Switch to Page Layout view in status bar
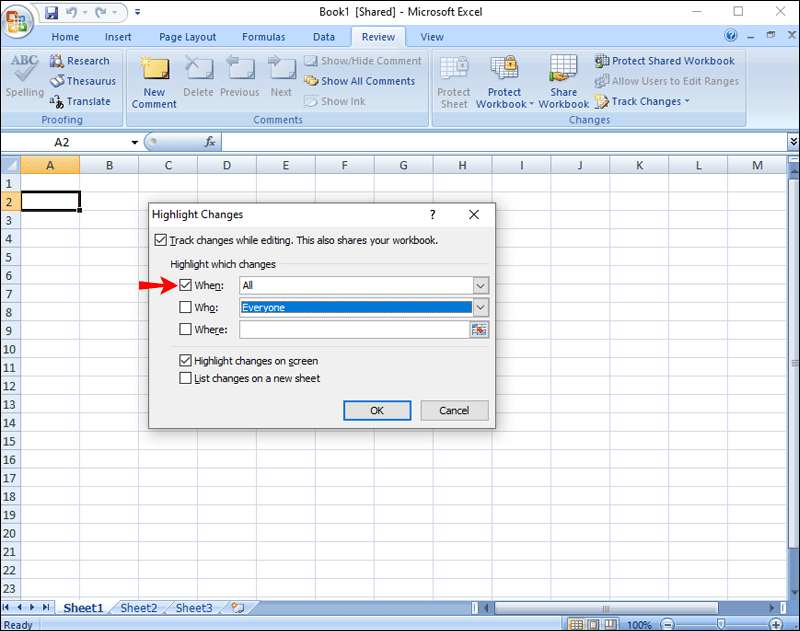 pos(593,624)
